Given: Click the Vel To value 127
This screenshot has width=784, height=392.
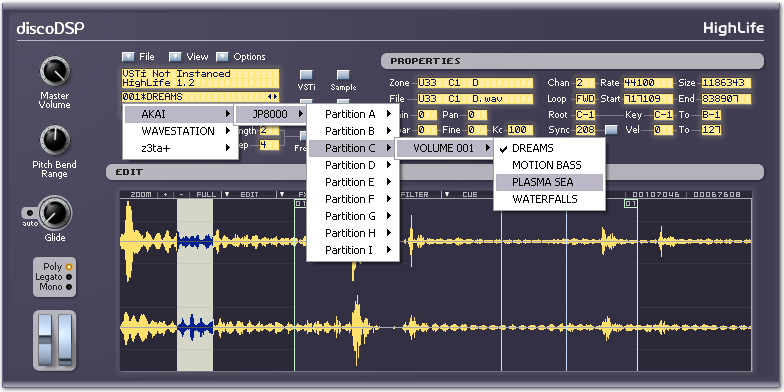Looking at the screenshot, I should pos(711,130).
